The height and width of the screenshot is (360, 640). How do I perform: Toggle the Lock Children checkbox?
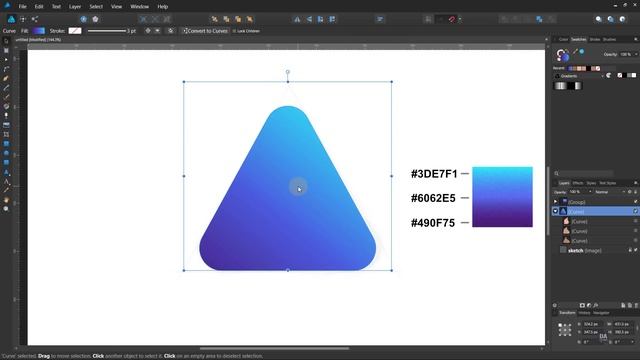[234, 31]
